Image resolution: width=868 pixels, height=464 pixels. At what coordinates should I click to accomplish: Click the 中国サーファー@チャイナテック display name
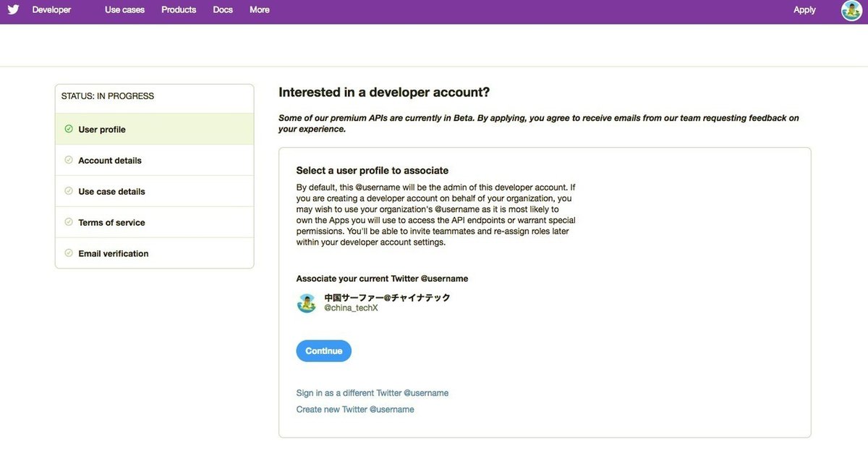(x=387, y=298)
